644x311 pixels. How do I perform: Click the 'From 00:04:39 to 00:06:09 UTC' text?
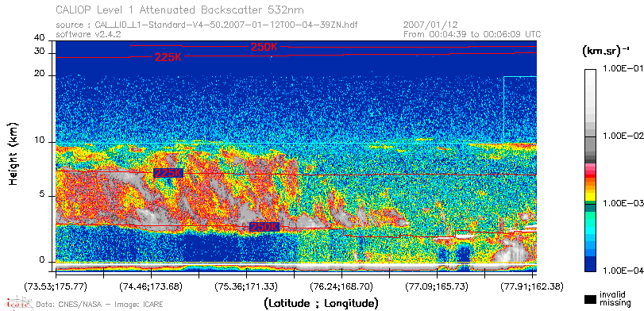pyautogui.click(x=472, y=34)
